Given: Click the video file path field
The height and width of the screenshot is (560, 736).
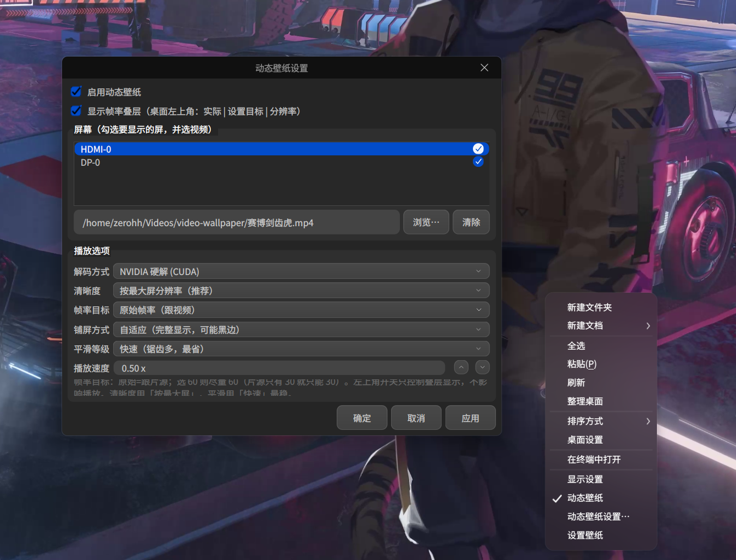Looking at the screenshot, I should click(x=237, y=222).
